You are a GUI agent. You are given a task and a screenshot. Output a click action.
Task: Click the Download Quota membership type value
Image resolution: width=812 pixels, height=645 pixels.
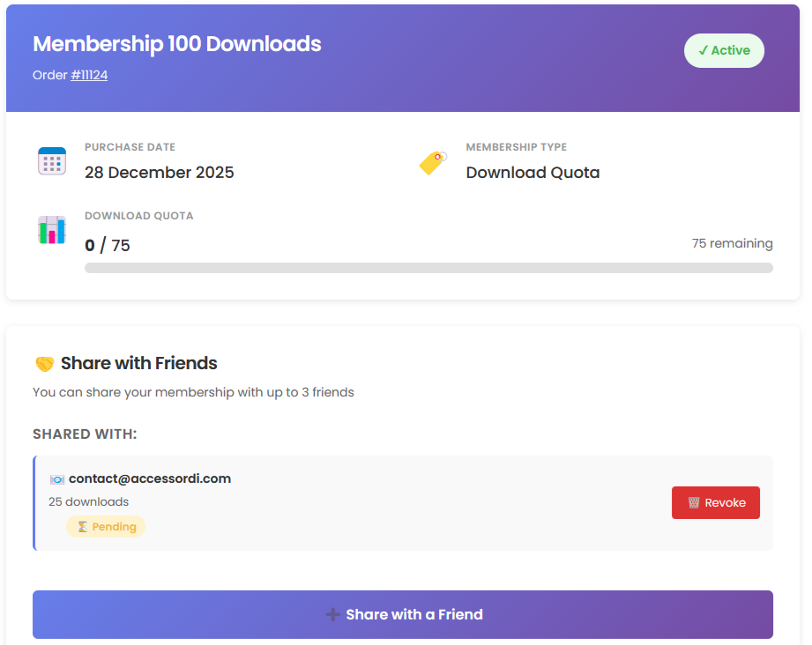pyautogui.click(x=533, y=173)
